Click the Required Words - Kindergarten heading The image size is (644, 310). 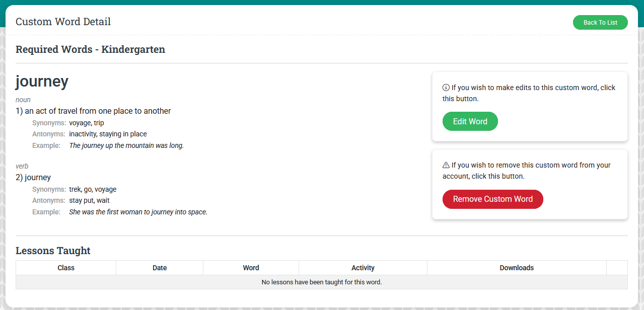[90, 49]
